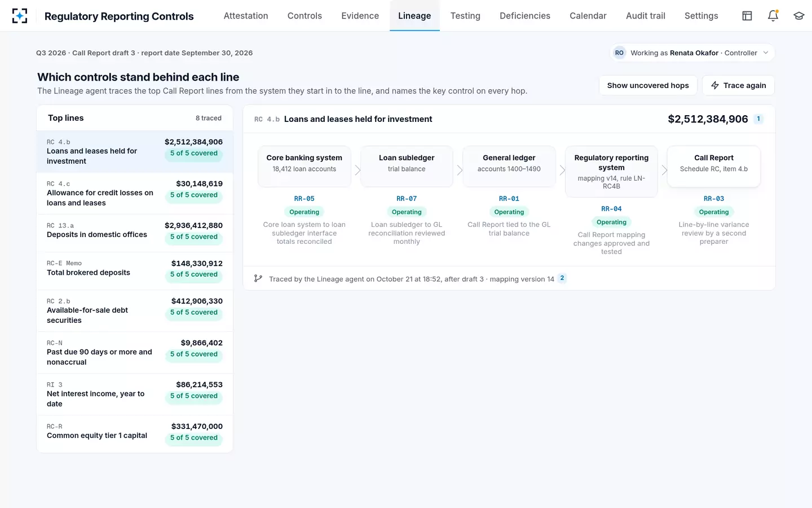Open the Testing tab
The image size is (812, 508).
tap(465, 16)
